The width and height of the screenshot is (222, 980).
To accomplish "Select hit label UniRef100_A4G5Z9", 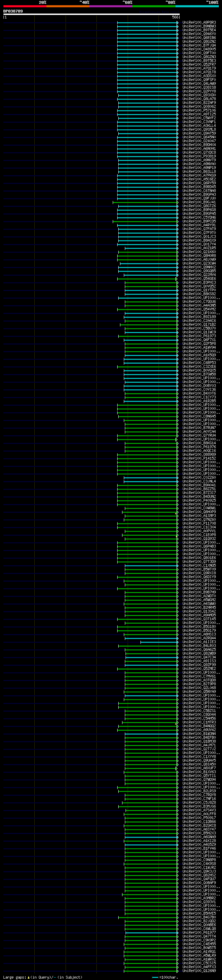I will click(199, 844).
